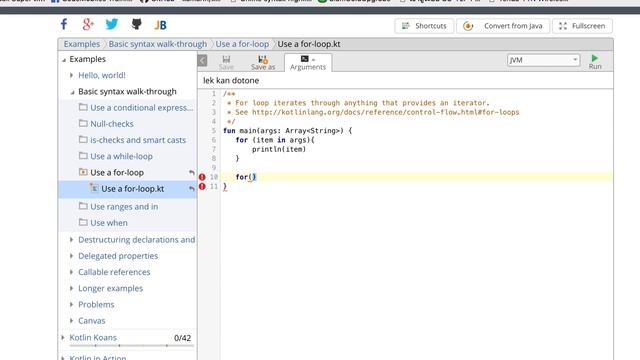Switch editor to Fullscreen
640x360 pixels.
[x=582, y=26]
